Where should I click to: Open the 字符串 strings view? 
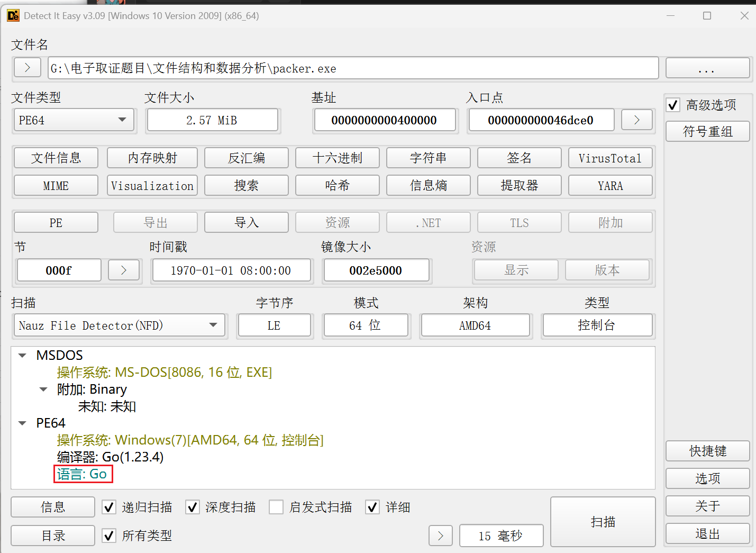coord(428,158)
